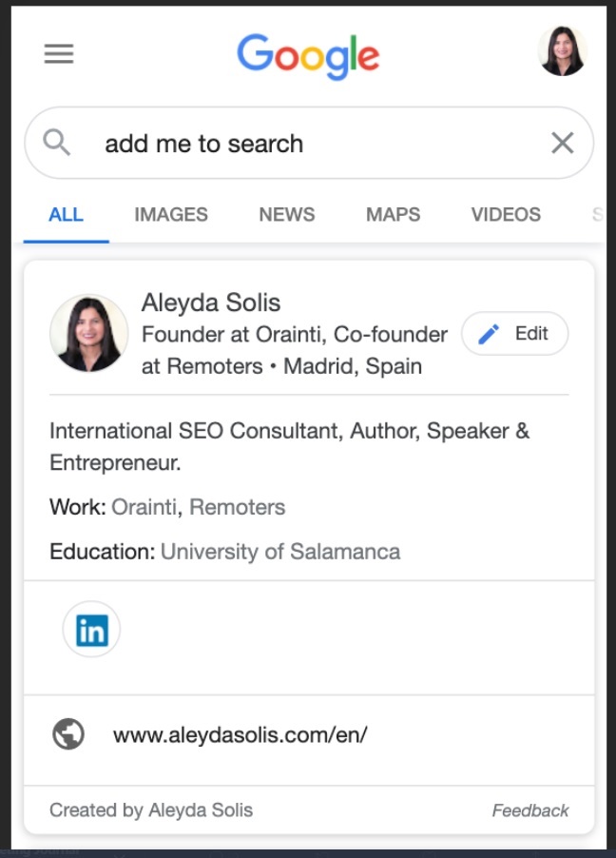
Task: Open the account profile picture
Action: [x=562, y=50]
